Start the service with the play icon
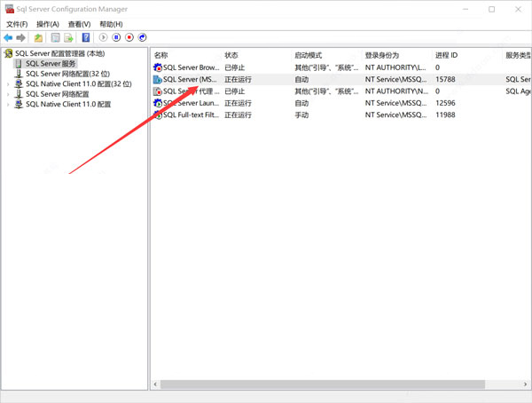Screen dimensions: 532x403 tap(103, 37)
